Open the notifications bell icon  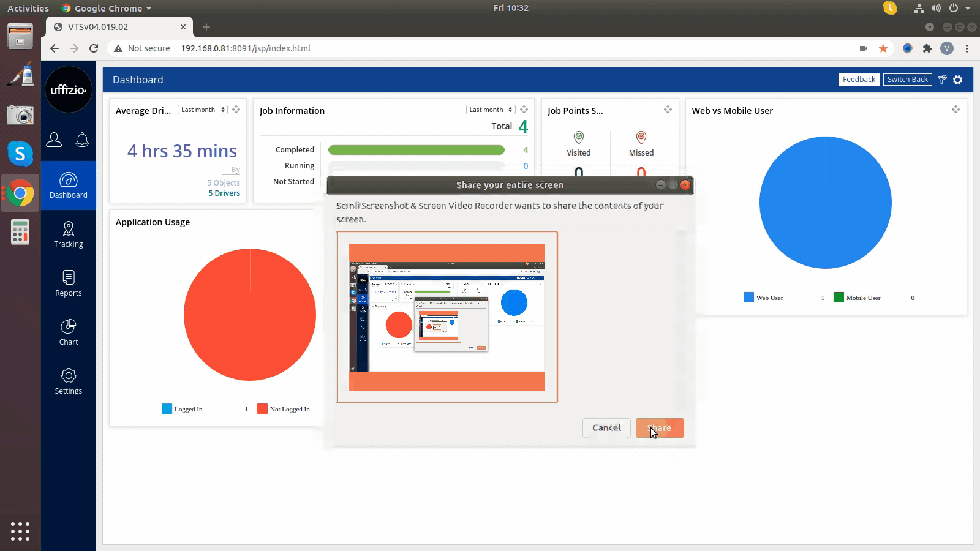pyautogui.click(x=82, y=140)
